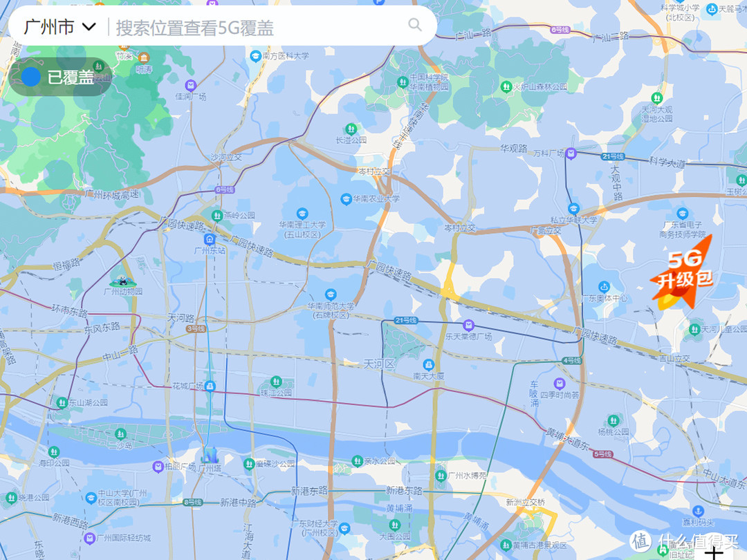Click the plus zoom-in control
This screenshot has height=560, width=747.
[713, 553]
